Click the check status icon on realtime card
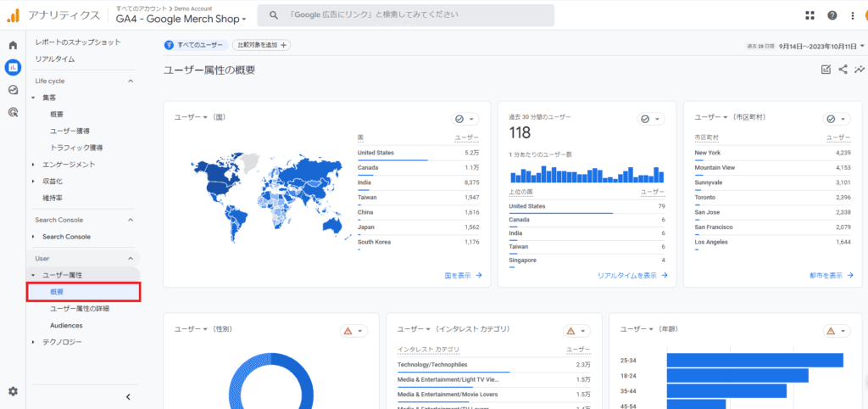Screen dimensions: 868x409 click(x=644, y=119)
